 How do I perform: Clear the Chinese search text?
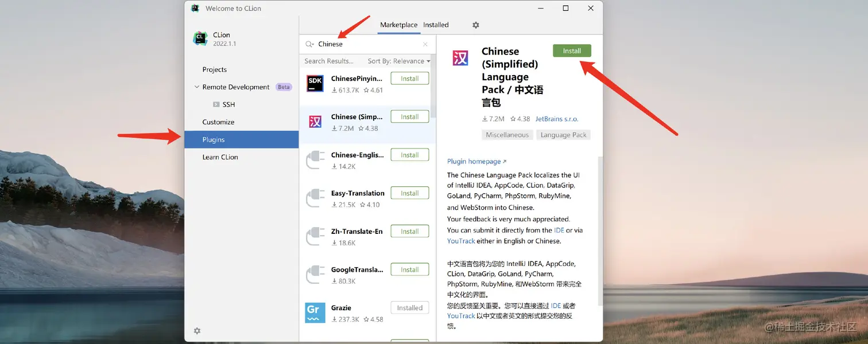pos(425,44)
